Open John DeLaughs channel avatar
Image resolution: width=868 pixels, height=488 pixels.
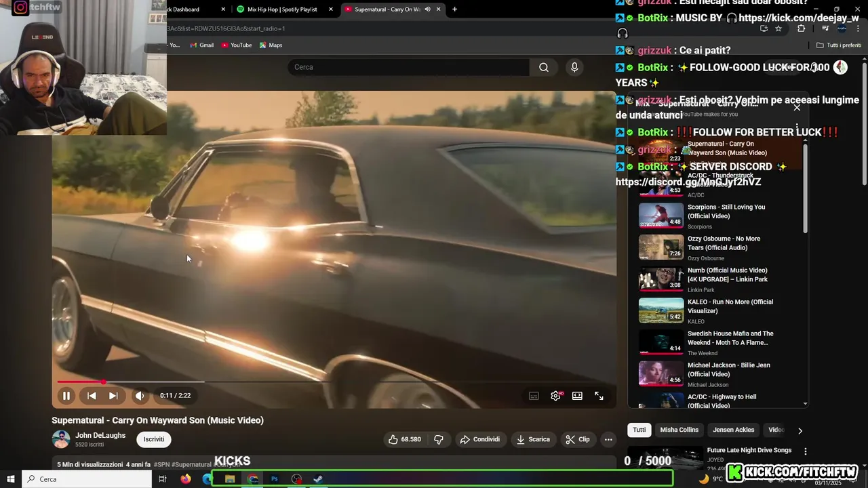61,439
